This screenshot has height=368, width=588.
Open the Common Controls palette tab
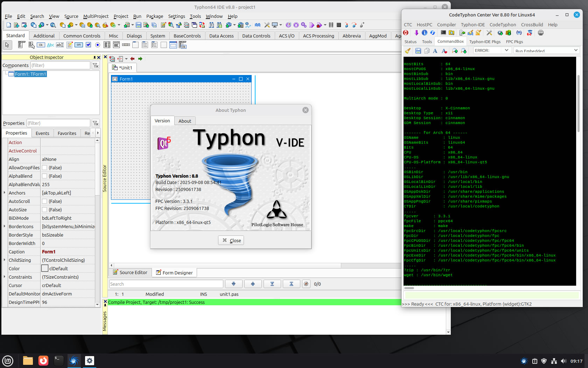coord(82,36)
